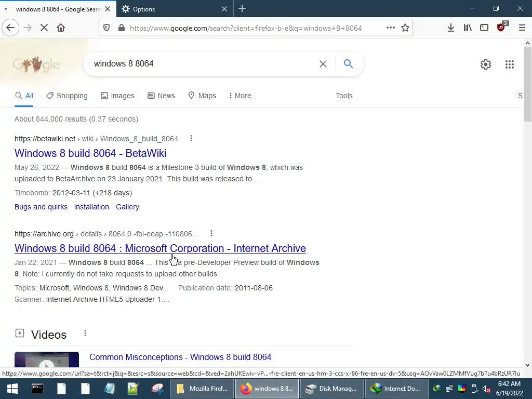Click the tracking protection shield icon
This screenshot has width=532, height=399.
pyautogui.click(x=107, y=28)
